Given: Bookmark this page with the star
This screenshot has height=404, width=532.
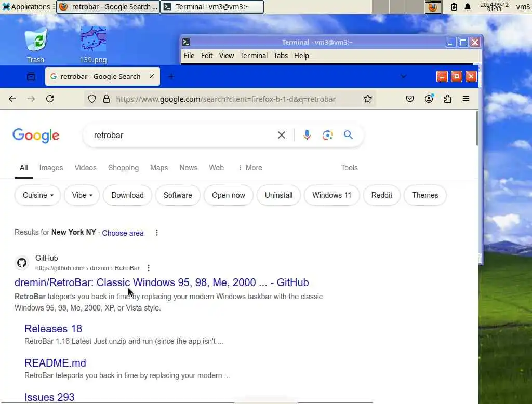Looking at the screenshot, I should pyautogui.click(x=368, y=99).
